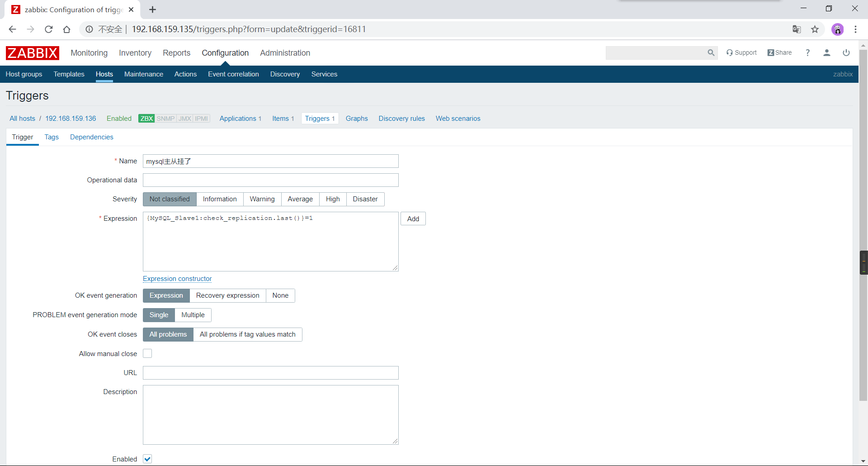Set severity to Warning

[x=262, y=199]
